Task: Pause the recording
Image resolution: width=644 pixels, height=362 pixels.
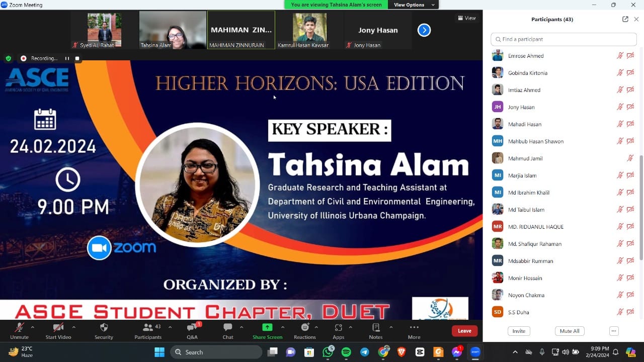Action: 67,58
